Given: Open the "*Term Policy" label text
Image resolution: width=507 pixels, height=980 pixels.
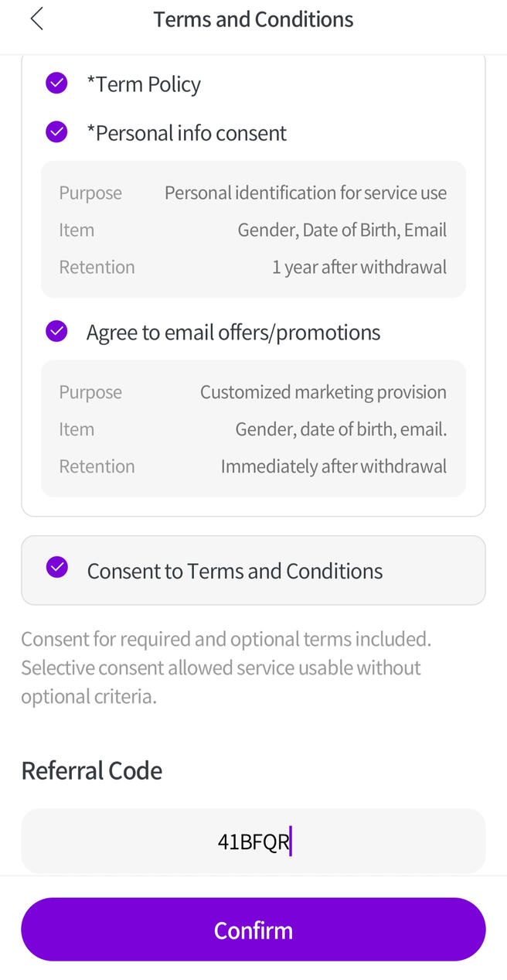Looking at the screenshot, I should pos(144,84).
